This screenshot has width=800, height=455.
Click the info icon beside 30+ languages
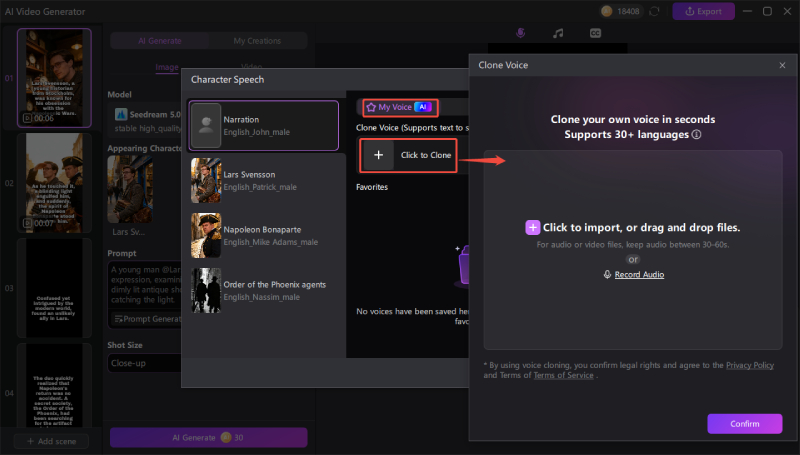[x=696, y=134]
